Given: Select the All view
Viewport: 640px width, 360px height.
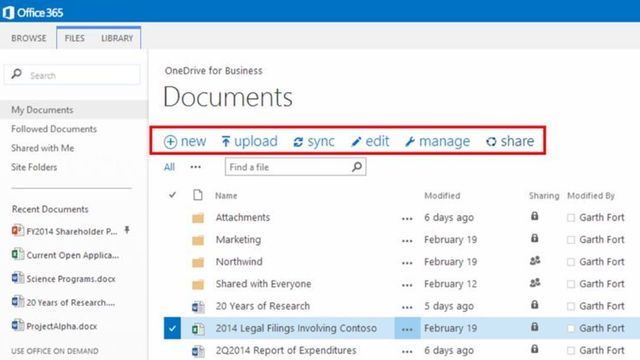Looking at the screenshot, I should point(169,167).
